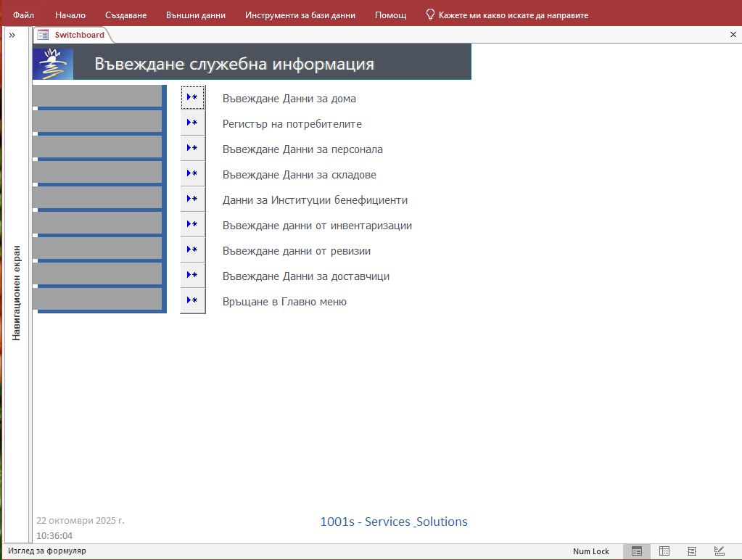
Task: Click the arrow button beside Въвеждане данни от ревизии
Action: click(192, 250)
